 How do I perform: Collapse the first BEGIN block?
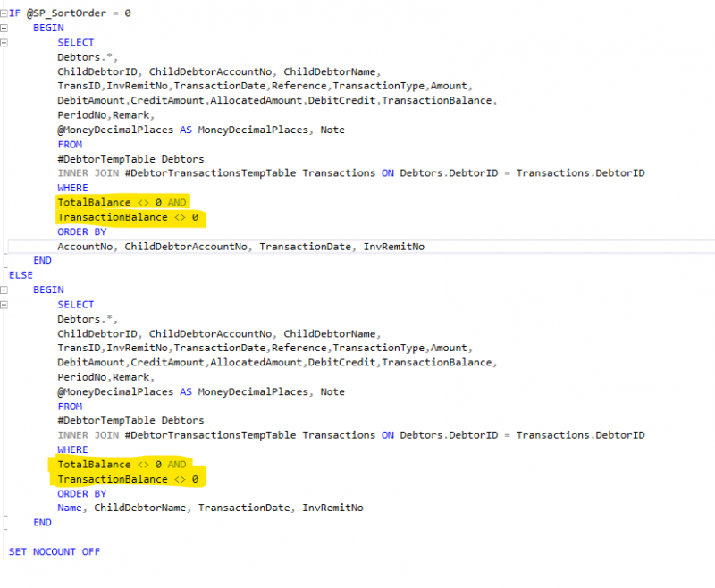click(4, 28)
